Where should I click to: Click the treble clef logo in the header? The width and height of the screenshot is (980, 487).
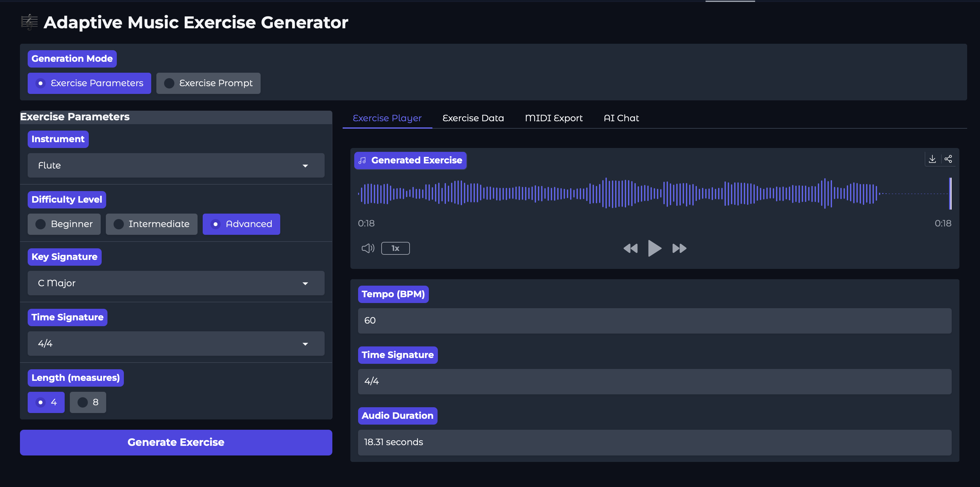pos(29,22)
